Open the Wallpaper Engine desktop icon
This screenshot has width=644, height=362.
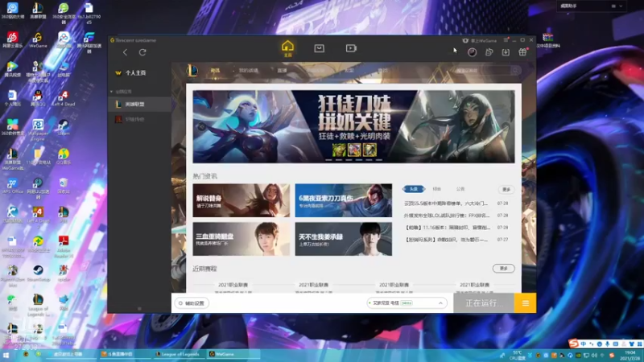coord(38,130)
